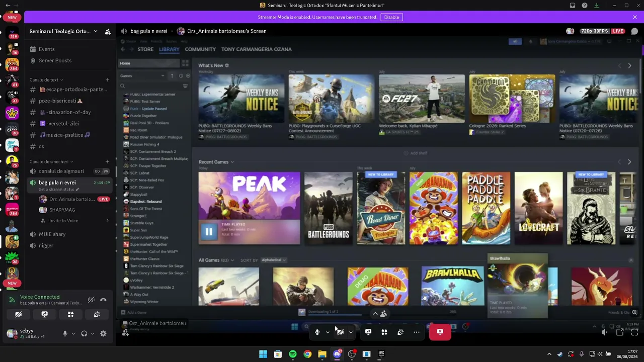
Task: Turn on camera in the voice panel
Action: pos(18,315)
